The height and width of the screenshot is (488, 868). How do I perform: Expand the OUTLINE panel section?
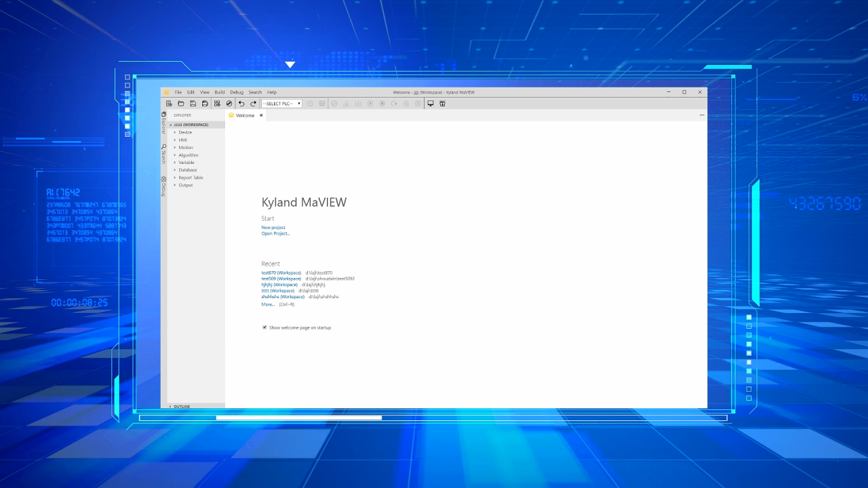click(x=170, y=406)
